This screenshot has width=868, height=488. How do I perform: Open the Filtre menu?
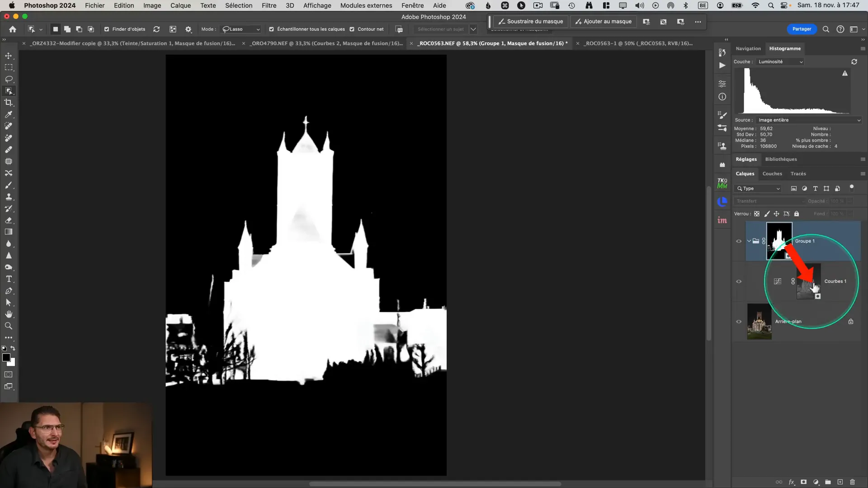(269, 5)
